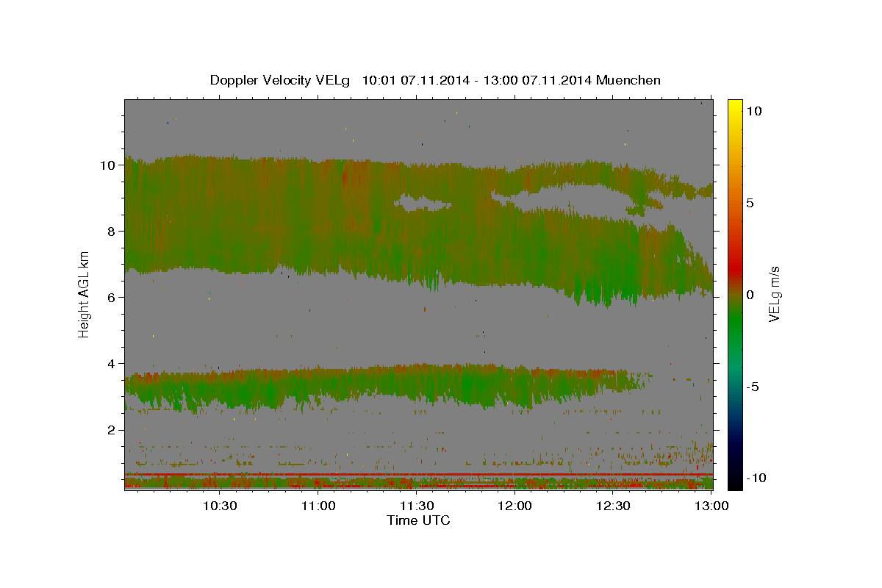Click the 11:30 time tick label

(417, 506)
